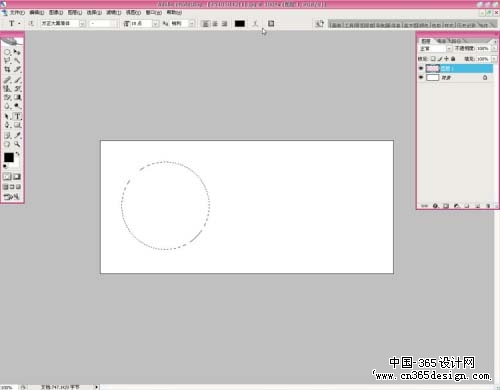Open the black text color swatch

[240, 24]
